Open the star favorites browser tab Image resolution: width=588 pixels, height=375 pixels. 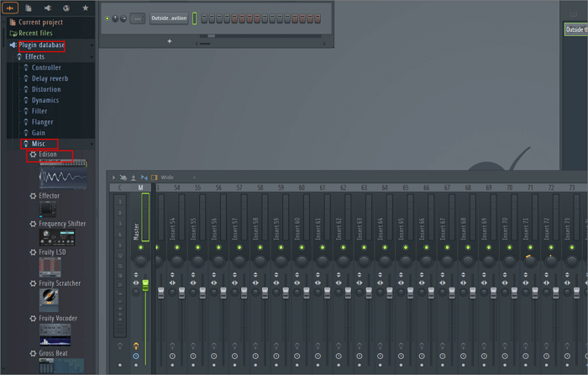86,8
